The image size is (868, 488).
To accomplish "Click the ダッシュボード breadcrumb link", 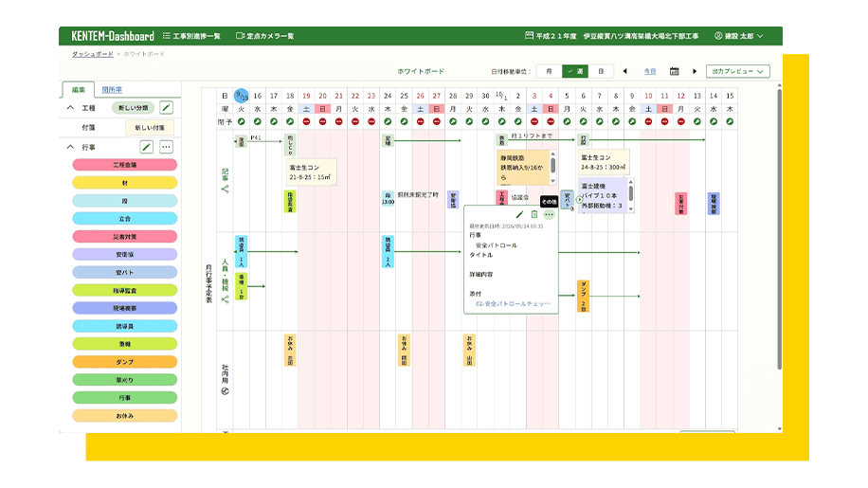I will point(93,54).
